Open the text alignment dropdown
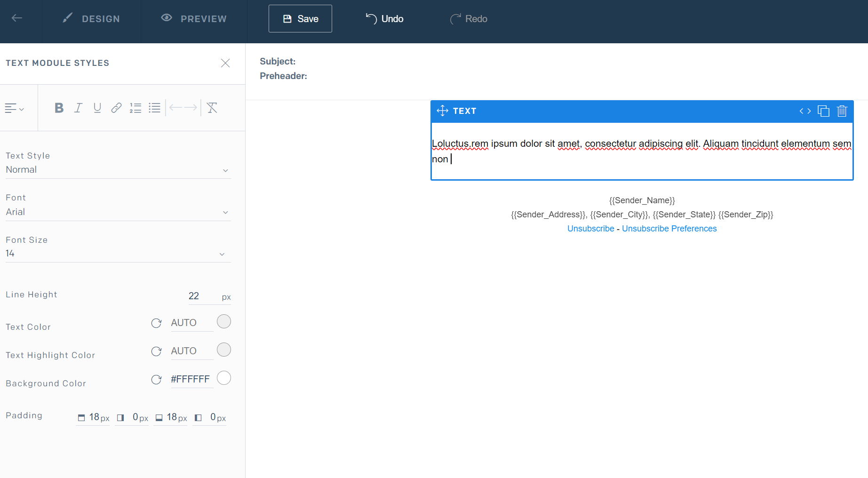Image resolution: width=868 pixels, height=478 pixels. tap(14, 108)
